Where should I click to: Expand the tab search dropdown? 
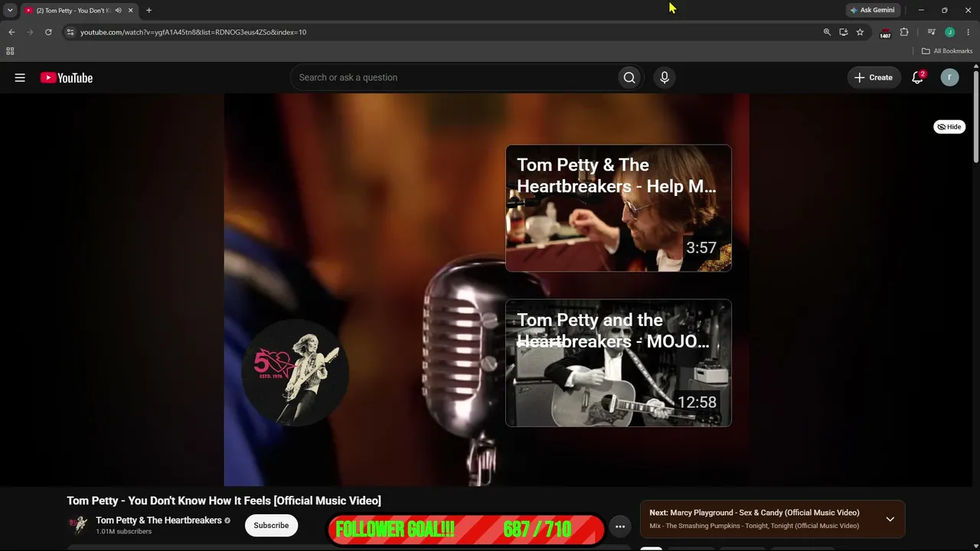coord(10,11)
